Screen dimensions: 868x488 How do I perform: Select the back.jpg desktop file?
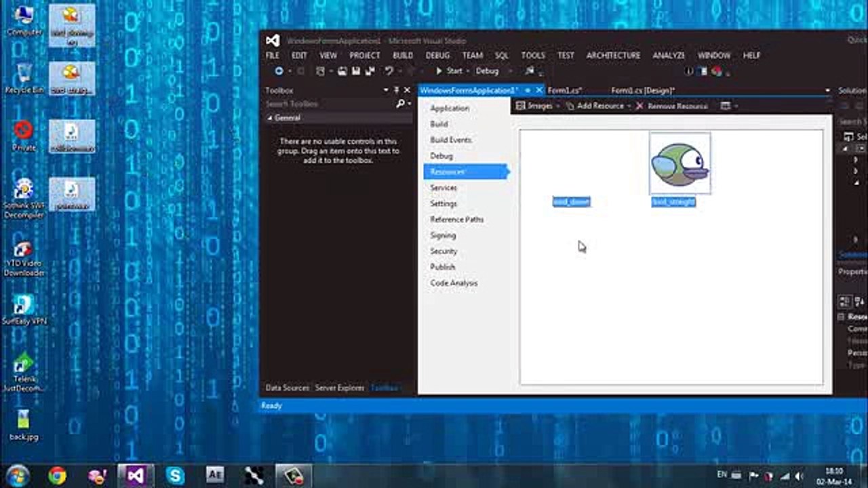click(x=24, y=425)
